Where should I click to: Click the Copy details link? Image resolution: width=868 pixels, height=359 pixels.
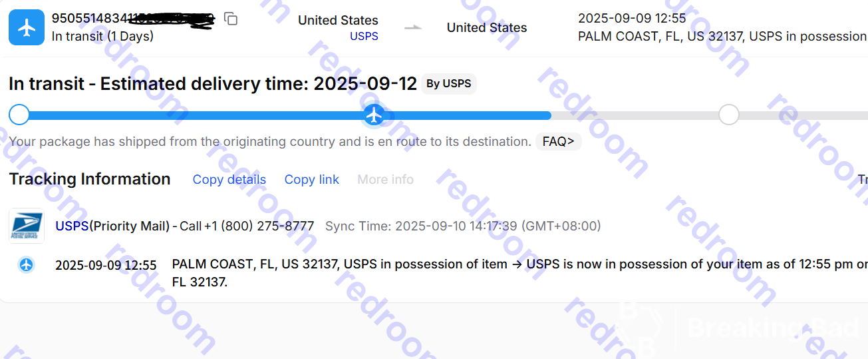click(229, 180)
